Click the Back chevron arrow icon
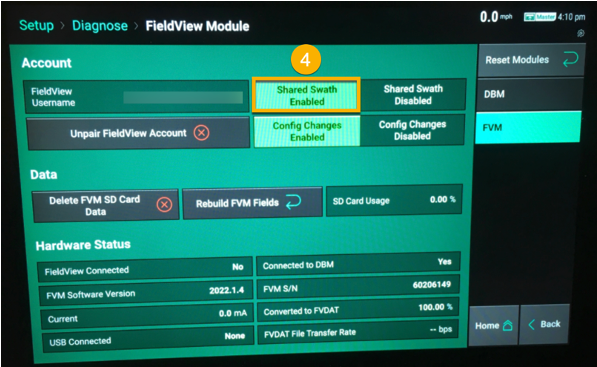597x367 pixels. pyautogui.click(x=532, y=324)
